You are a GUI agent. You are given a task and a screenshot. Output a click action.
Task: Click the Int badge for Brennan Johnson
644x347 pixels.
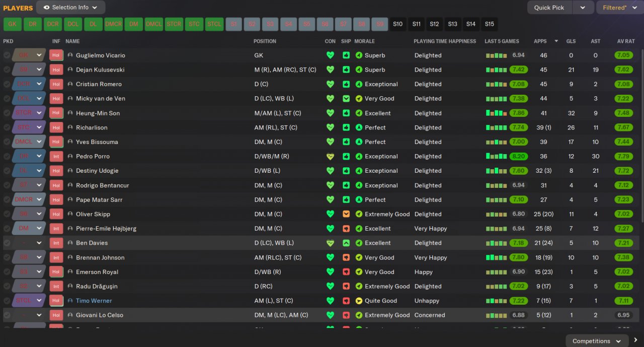[x=56, y=257]
